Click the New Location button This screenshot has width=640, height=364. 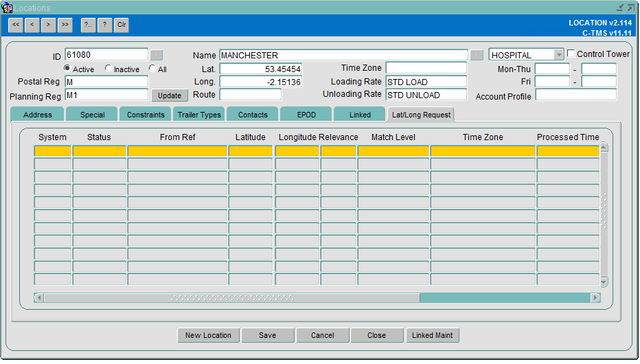click(x=209, y=335)
